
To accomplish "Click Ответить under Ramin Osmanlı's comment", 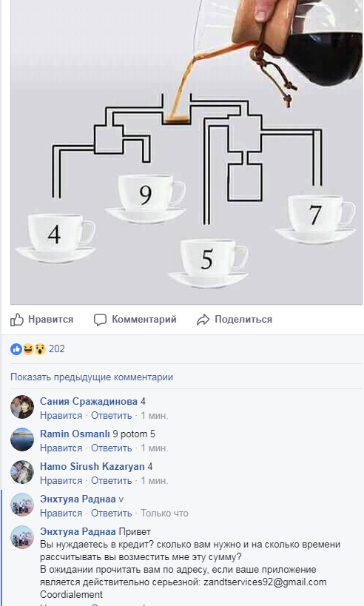I will click(111, 448).
